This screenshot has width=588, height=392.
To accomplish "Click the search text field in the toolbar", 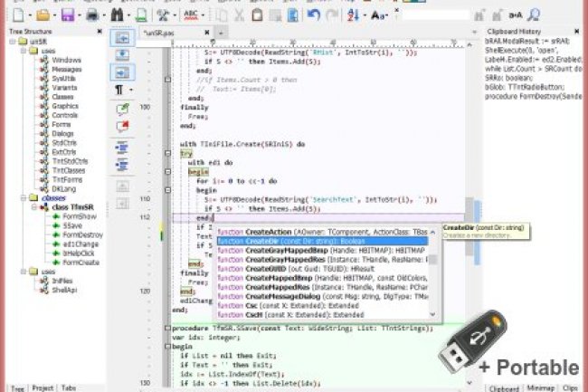I will [435, 15].
